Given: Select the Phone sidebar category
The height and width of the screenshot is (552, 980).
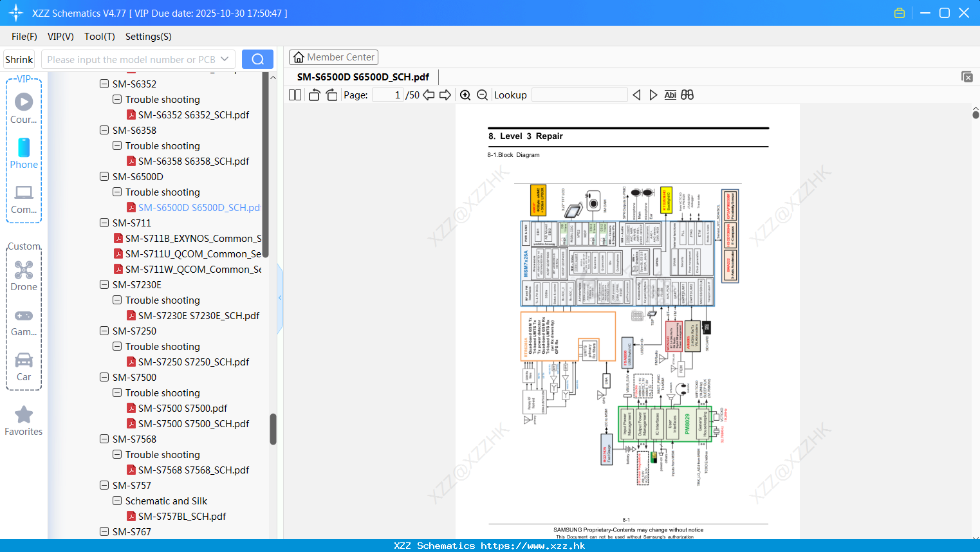Looking at the screenshot, I should [x=24, y=154].
